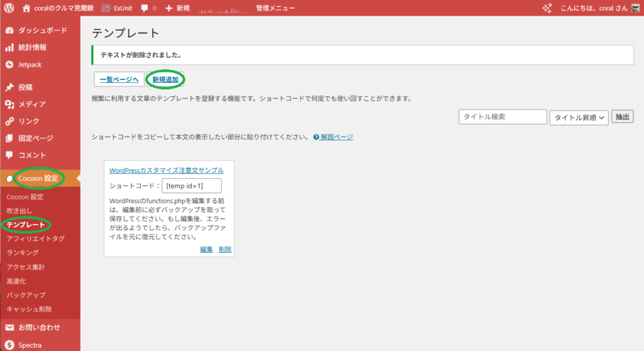The width and height of the screenshot is (644, 351).
Task: Click こんにちは、coral さん account link
Action: pyautogui.click(x=594, y=8)
